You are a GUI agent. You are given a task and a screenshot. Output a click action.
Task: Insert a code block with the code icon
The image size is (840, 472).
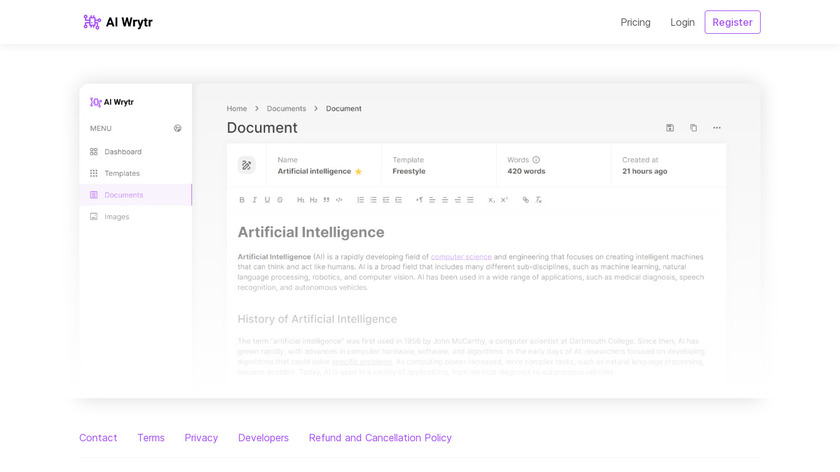339,200
